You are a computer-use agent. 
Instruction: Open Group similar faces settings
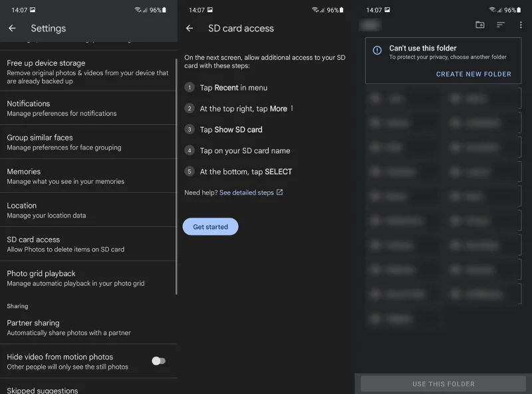[88, 142]
